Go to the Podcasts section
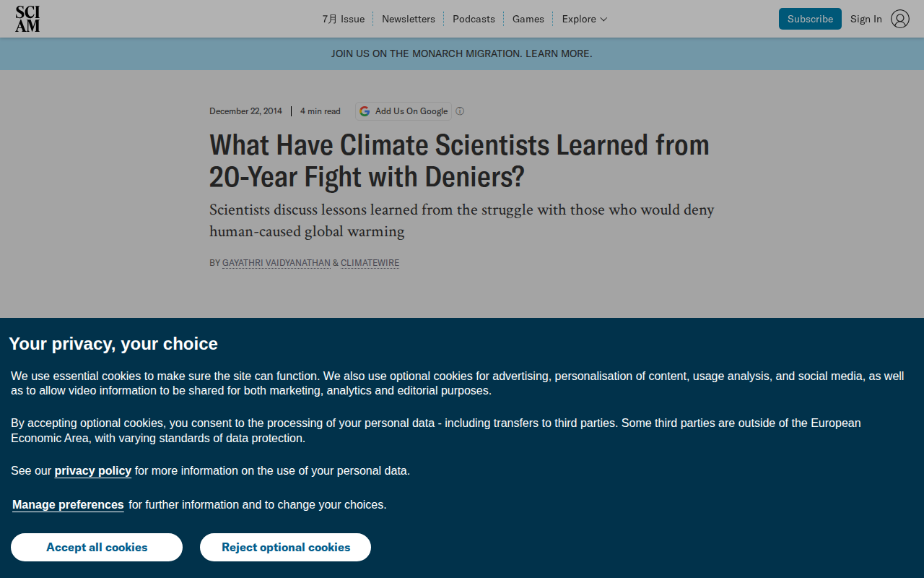This screenshot has height=578, width=924. [474, 19]
